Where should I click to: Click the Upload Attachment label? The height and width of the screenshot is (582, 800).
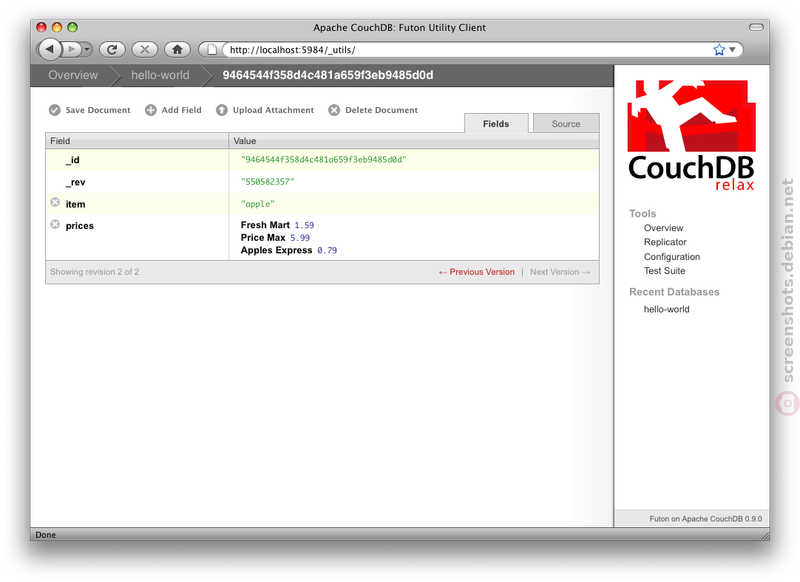(x=273, y=110)
